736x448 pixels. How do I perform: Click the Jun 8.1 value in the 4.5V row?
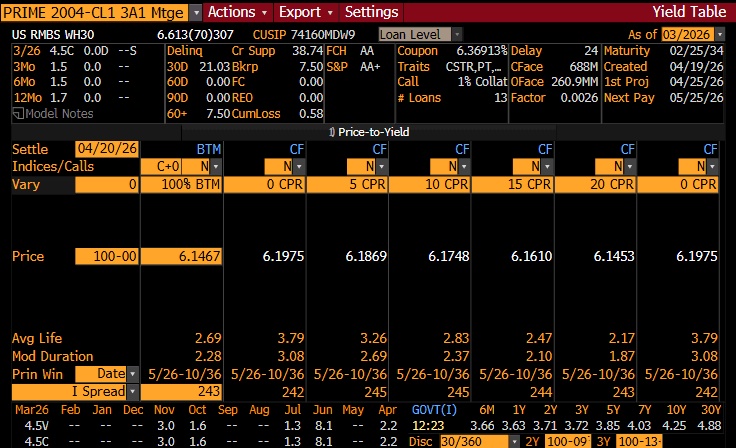tap(324, 426)
